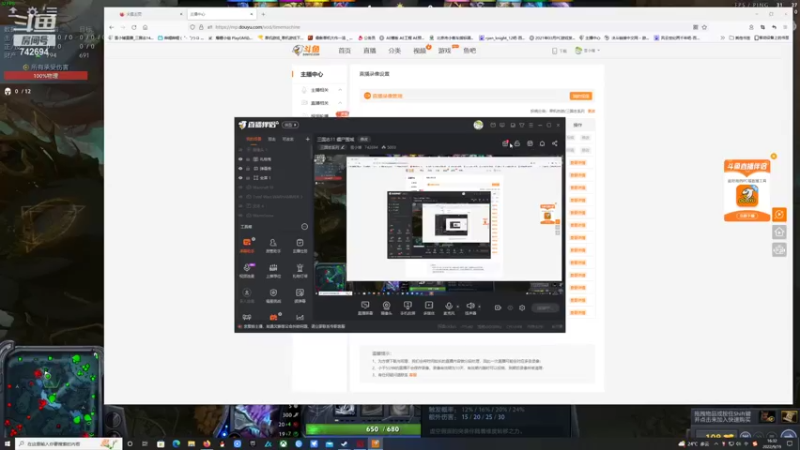Screen dimensions: 800x450
Task: Reload the browser page
Action: (134, 27)
